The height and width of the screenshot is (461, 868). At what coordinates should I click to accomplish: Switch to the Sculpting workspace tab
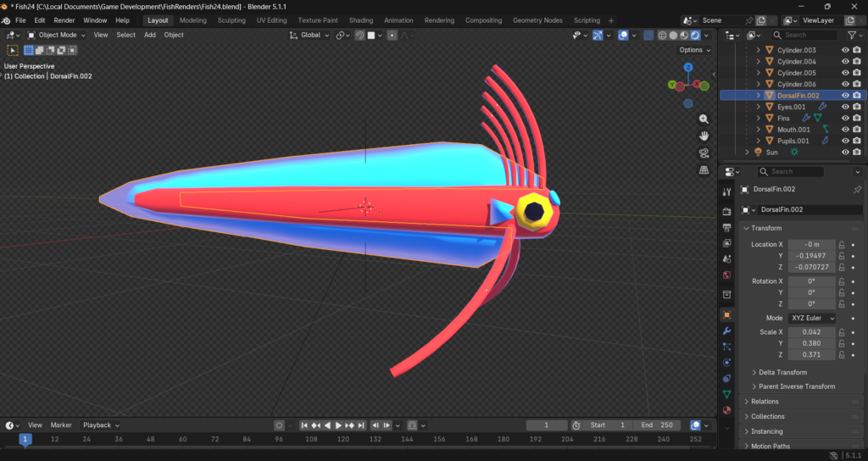click(x=231, y=20)
